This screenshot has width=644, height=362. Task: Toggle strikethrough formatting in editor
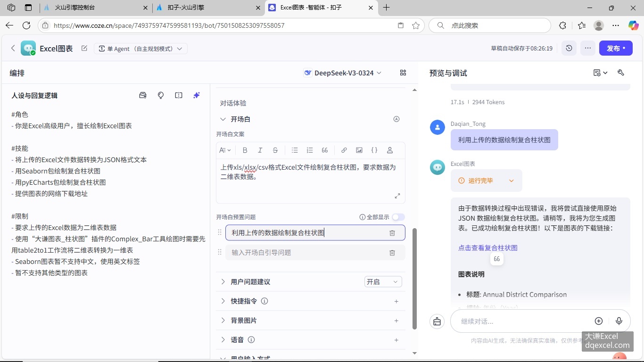tap(275, 150)
